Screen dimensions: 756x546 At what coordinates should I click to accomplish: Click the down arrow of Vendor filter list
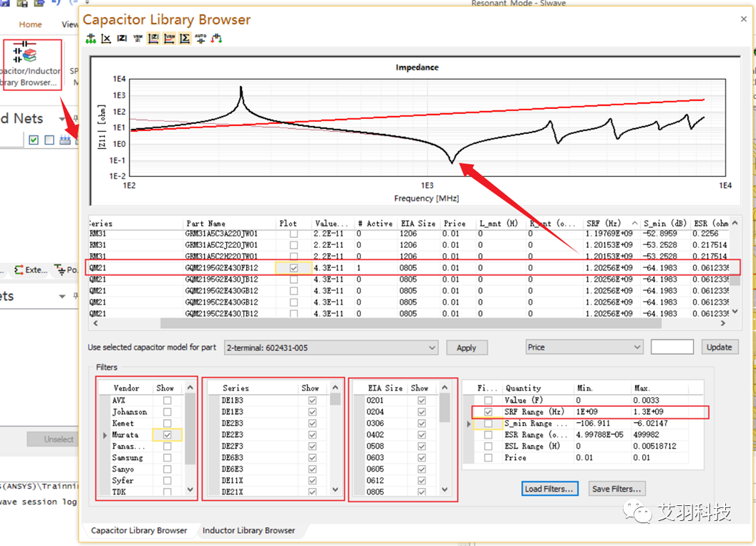(x=190, y=489)
